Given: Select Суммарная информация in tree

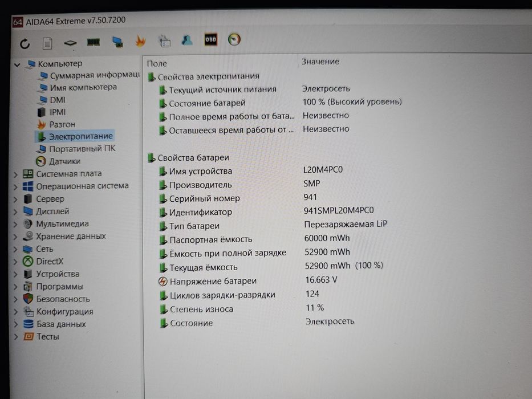Looking at the screenshot, I should click(89, 75).
